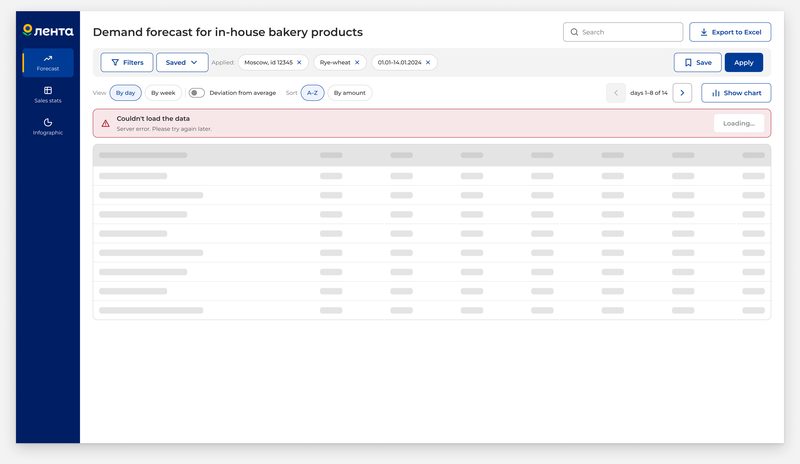
Task: Click the page title heading
Action: click(x=228, y=32)
